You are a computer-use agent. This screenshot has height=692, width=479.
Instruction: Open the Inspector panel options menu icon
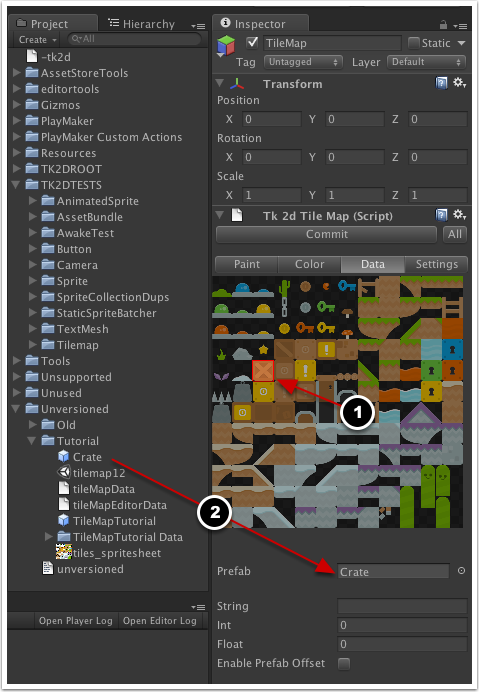460,26
